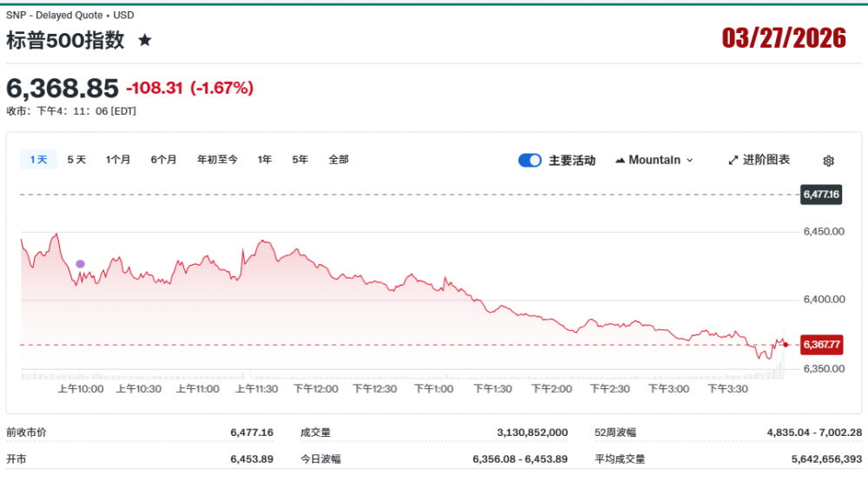Click the expand arrows icon beside 进阶图表
868x482 pixels.
pos(733,161)
